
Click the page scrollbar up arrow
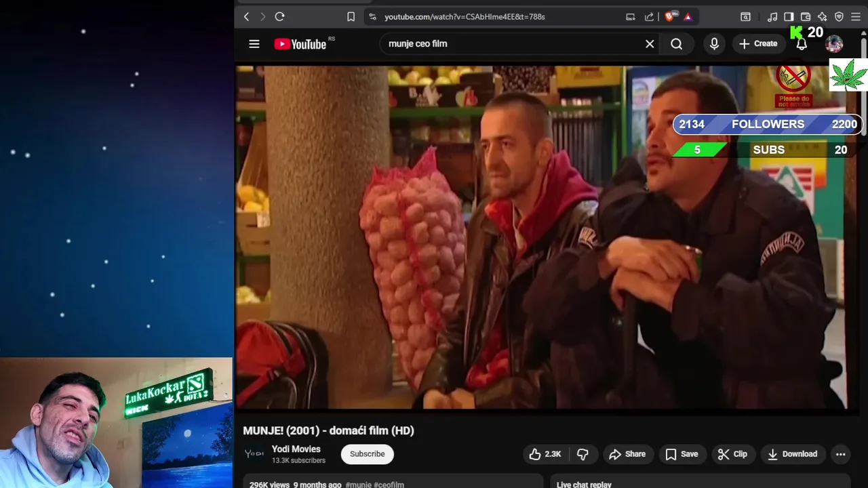(864, 33)
